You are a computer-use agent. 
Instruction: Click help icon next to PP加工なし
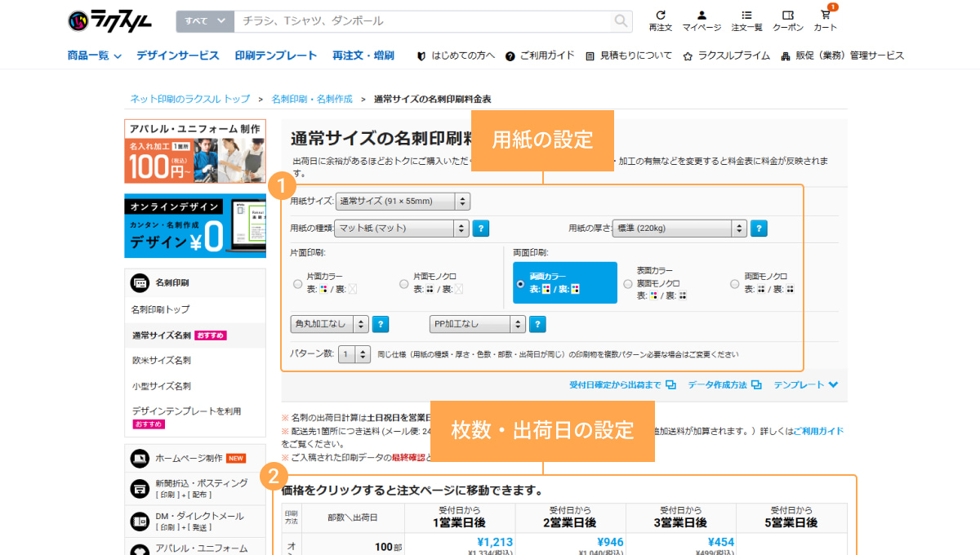537,324
